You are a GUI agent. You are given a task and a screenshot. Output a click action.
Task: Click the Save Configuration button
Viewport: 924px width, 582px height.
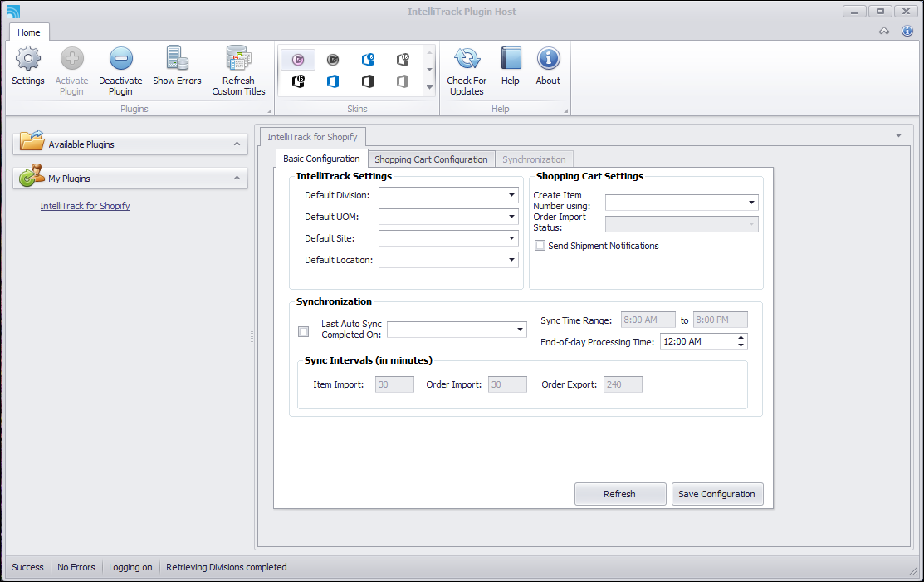(x=717, y=494)
